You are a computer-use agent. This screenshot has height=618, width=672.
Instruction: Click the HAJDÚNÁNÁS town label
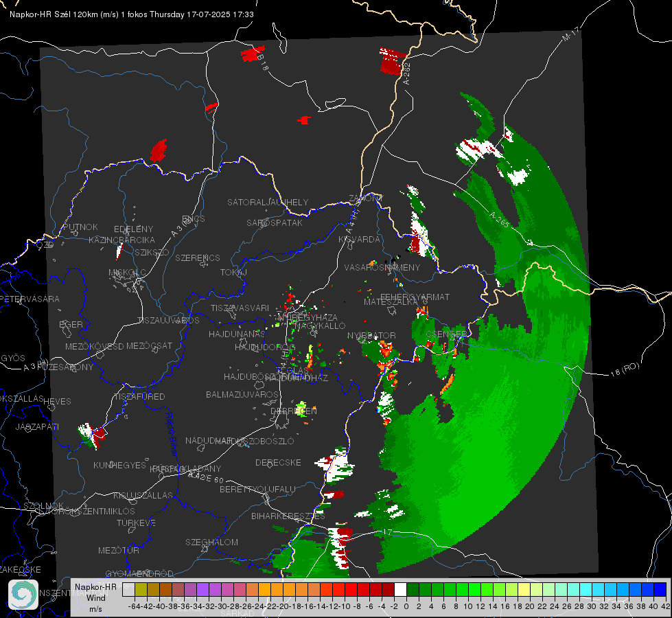[237, 334]
